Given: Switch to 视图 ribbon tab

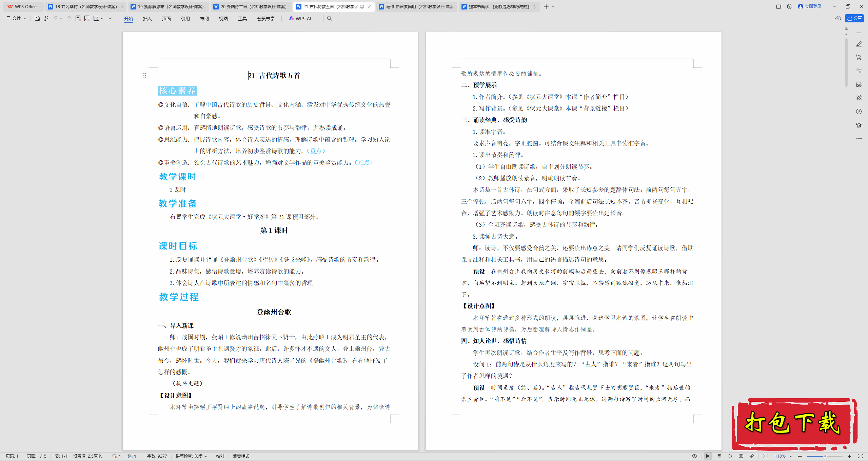Looking at the screenshot, I should click(x=223, y=19).
